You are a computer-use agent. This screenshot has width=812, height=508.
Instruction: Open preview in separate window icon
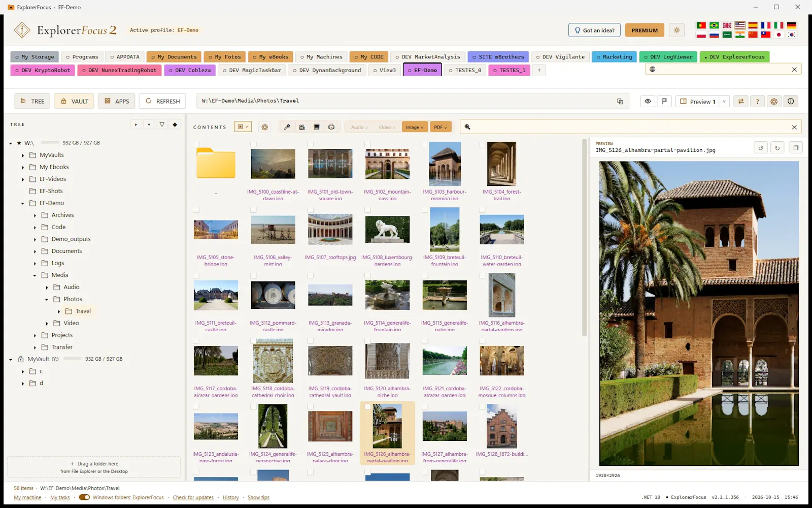pyautogui.click(x=796, y=148)
